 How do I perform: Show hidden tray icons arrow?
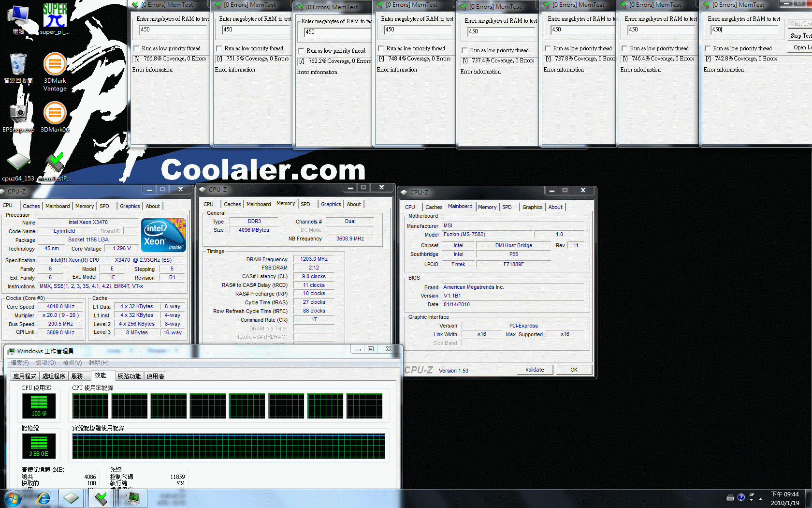tap(761, 498)
